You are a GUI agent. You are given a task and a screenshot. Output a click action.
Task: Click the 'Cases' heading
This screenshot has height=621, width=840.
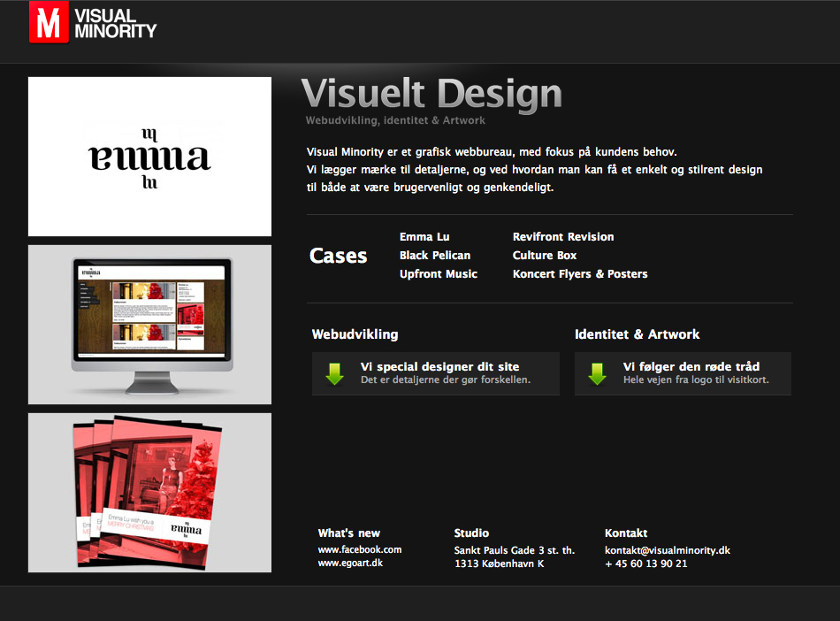point(339,256)
